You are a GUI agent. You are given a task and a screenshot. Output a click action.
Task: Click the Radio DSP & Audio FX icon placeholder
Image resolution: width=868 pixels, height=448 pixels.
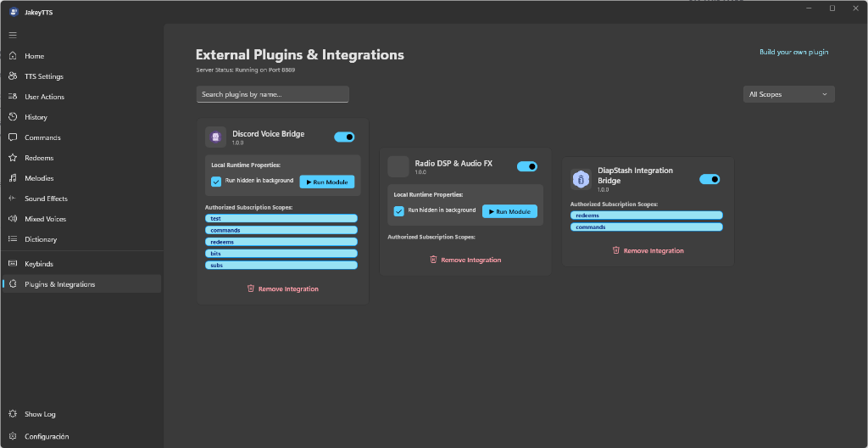398,166
